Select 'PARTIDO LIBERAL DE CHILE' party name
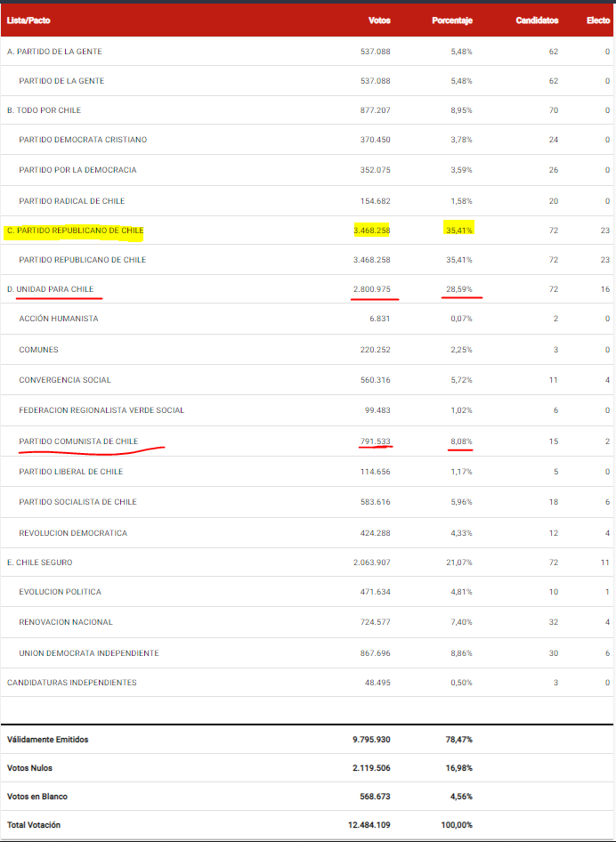 (x=71, y=472)
